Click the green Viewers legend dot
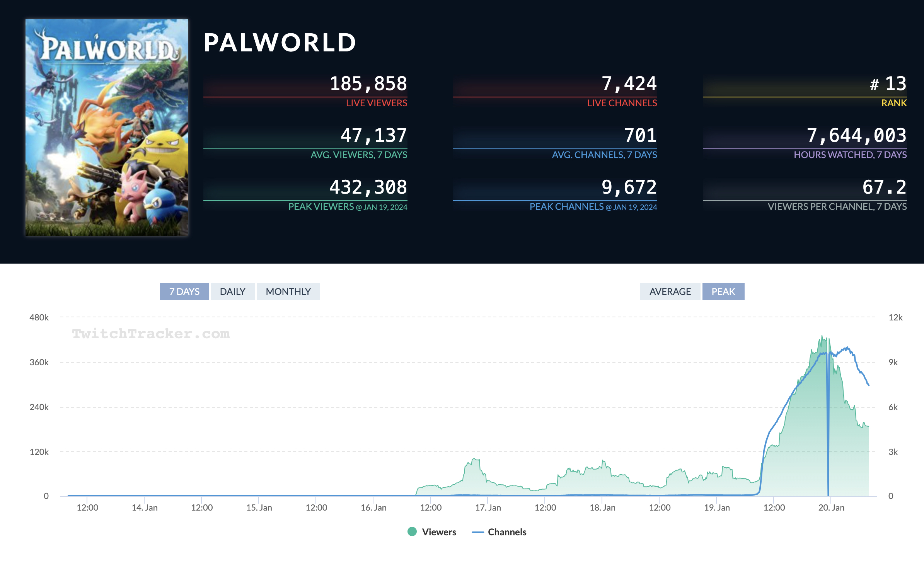Screen dimensions: 924x562 tap(412, 531)
